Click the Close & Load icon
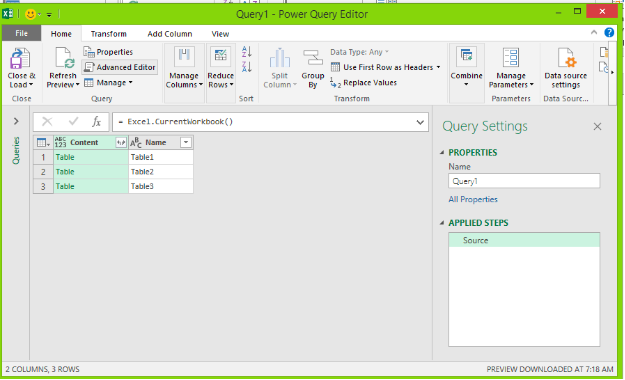625x380 pixels. click(20, 59)
